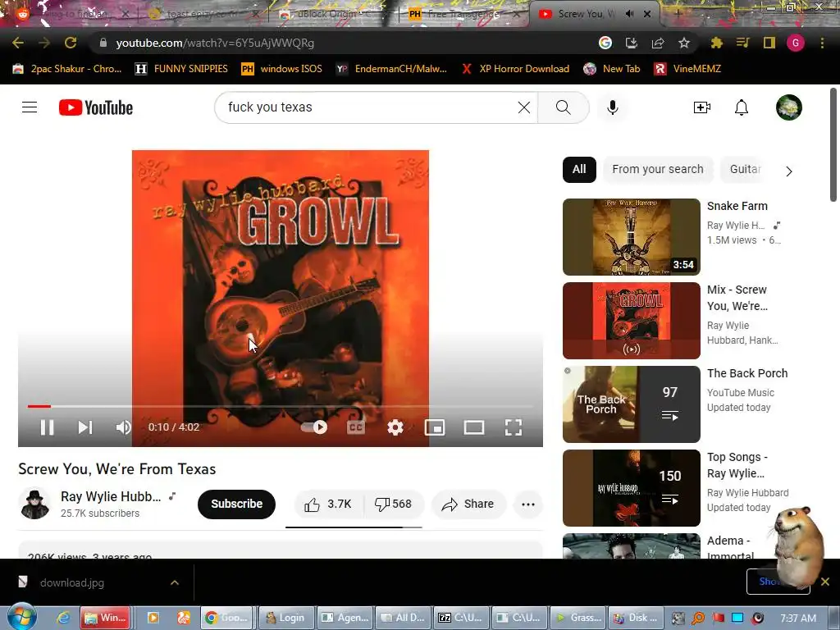Open the channel avatar picture
840x630 pixels.
point(34,504)
